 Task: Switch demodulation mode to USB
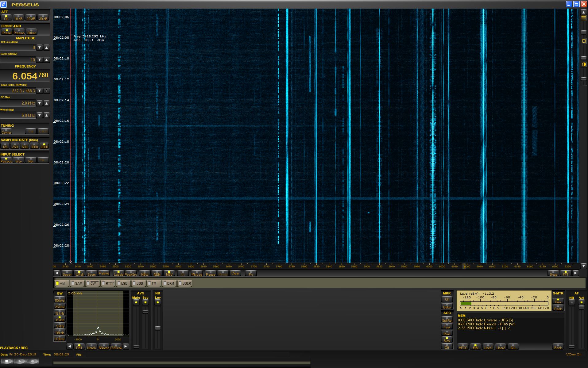tap(138, 283)
